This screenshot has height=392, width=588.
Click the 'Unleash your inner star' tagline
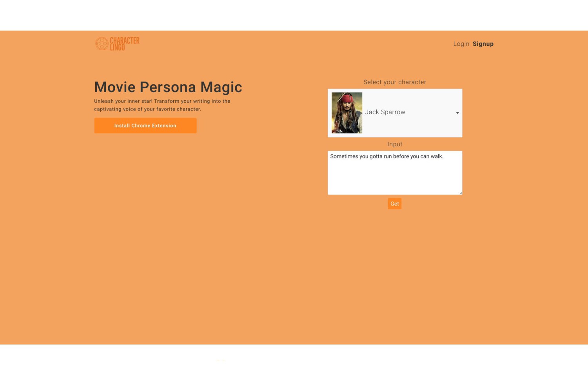tap(162, 105)
